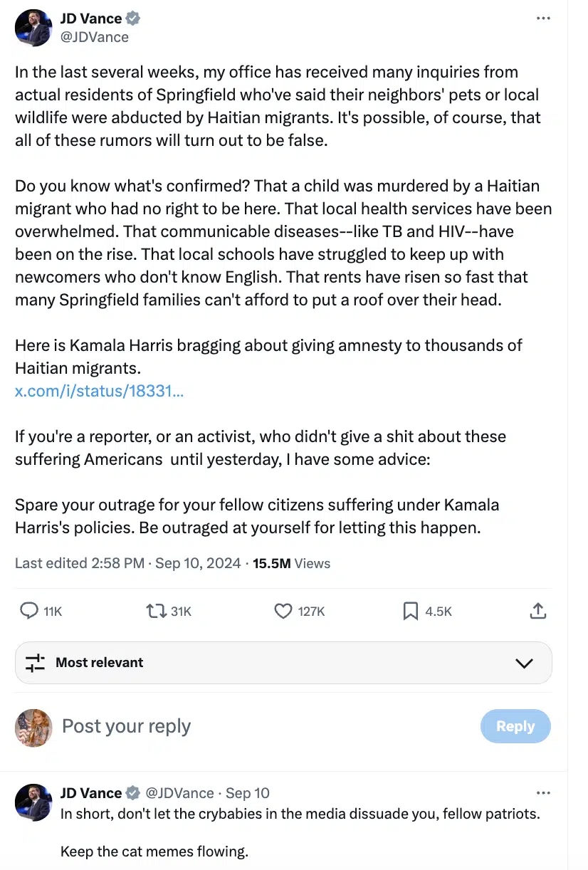The image size is (588, 870).
Task: Click the @JDVance handle under the main post name
Action: coord(94,37)
